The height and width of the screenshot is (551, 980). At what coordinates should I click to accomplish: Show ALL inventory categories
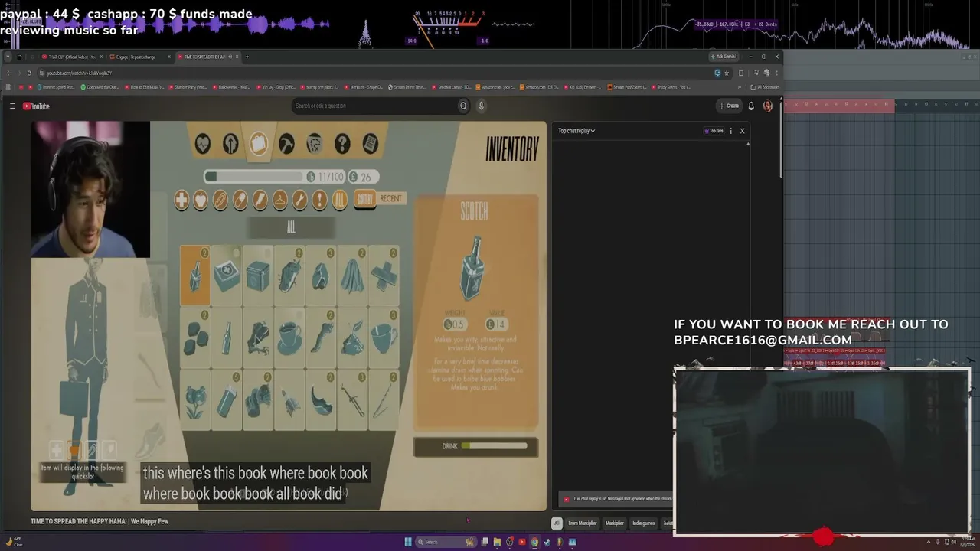coord(340,201)
